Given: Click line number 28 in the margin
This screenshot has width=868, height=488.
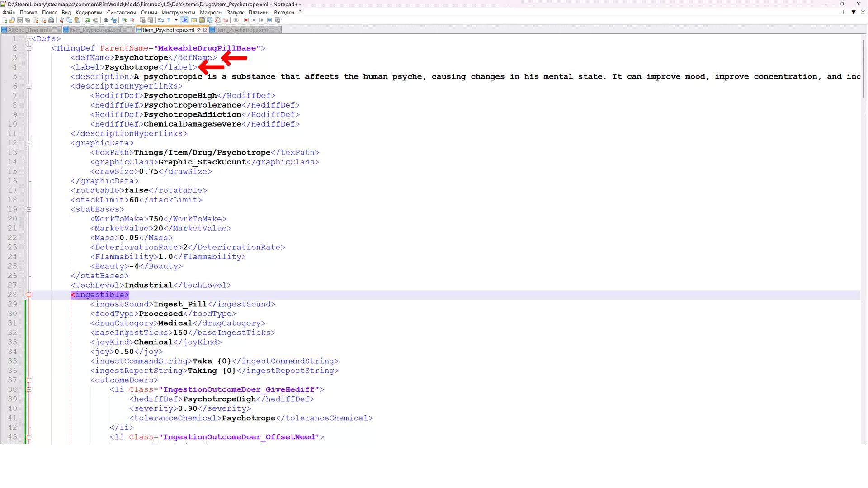Looking at the screenshot, I should 12,295.
